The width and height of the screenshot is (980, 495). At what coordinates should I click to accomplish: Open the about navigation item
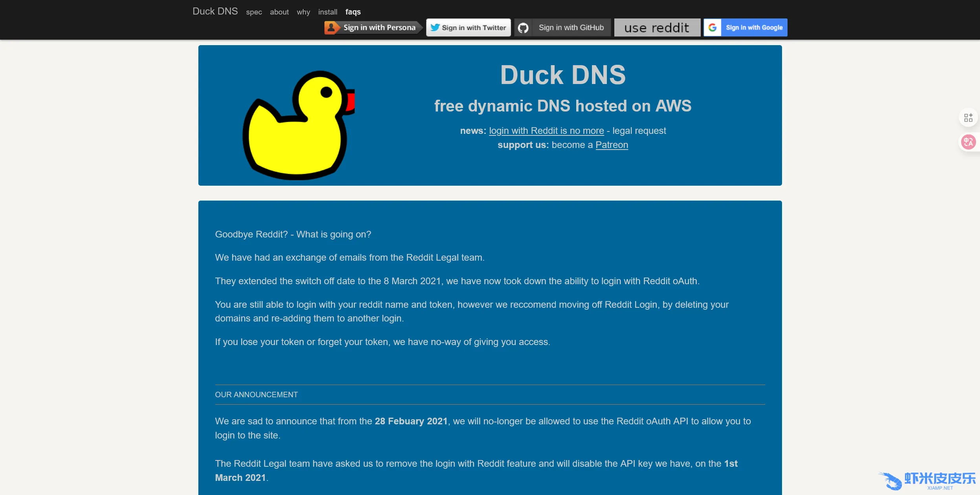pyautogui.click(x=279, y=12)
